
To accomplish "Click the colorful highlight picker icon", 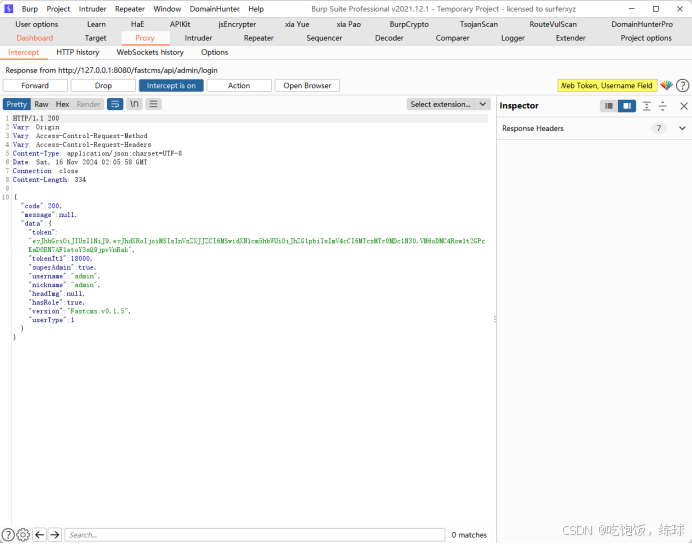I will (x=666, y=85).
